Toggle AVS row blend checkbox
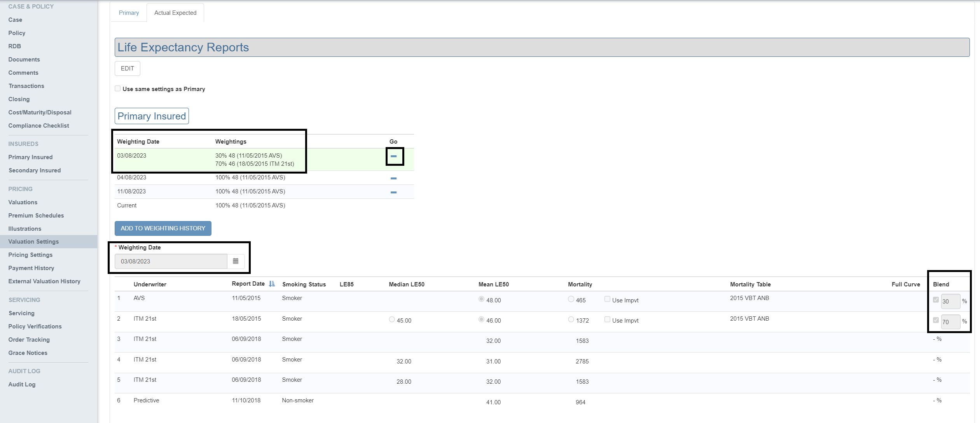The image size is (980, 423). (x=936, y=300)
